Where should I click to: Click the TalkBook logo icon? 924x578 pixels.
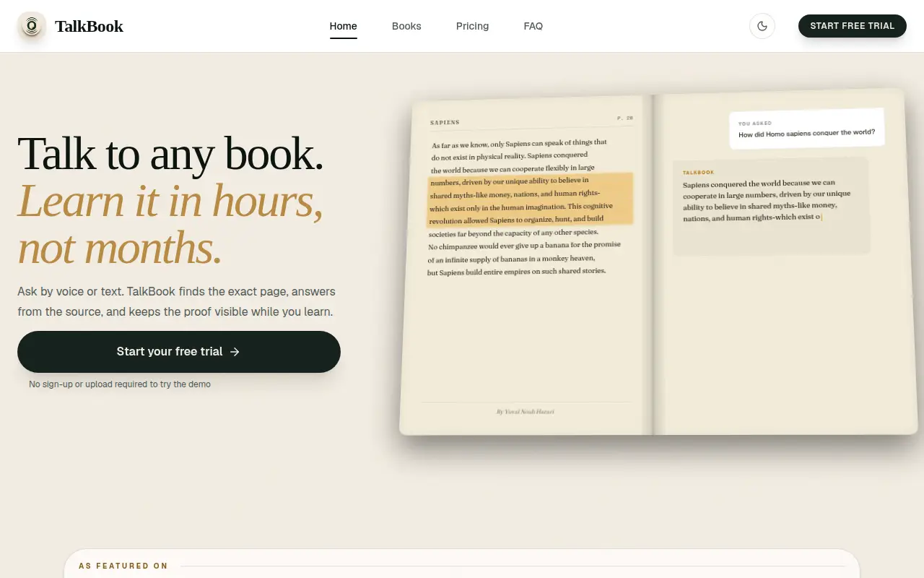click(x=31, y=26)
